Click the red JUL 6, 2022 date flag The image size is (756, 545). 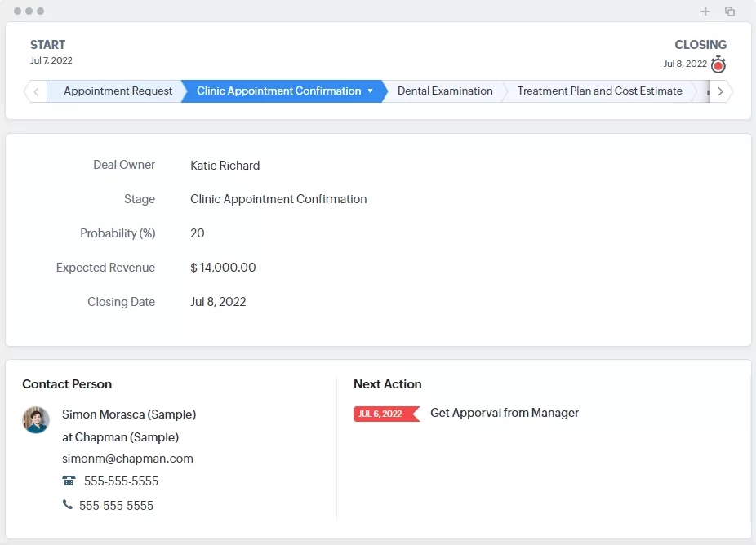384,414
